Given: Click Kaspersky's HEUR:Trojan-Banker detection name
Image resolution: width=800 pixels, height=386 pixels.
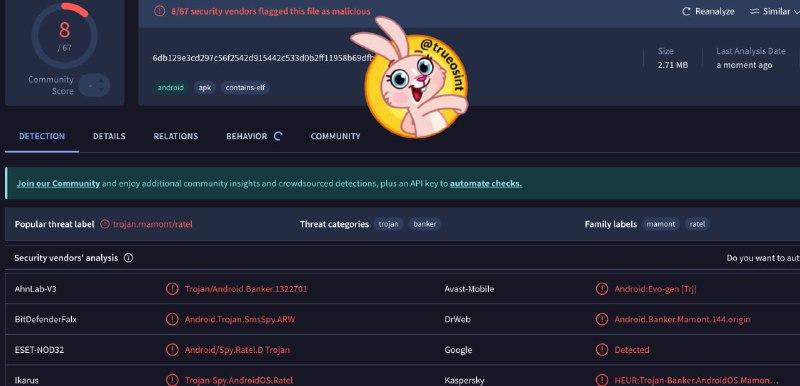Looking at the screenshot, I should (696, 380).
